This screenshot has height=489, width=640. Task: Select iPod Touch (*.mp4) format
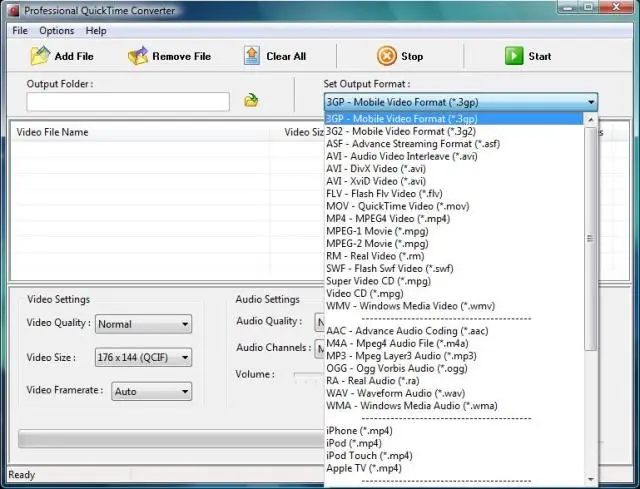click(x=454, y=456)
